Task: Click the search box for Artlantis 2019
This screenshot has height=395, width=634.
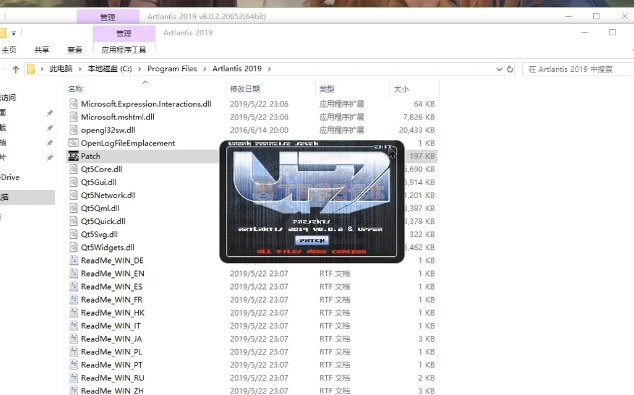Action: pyautogui.click(x=578, y=69)
